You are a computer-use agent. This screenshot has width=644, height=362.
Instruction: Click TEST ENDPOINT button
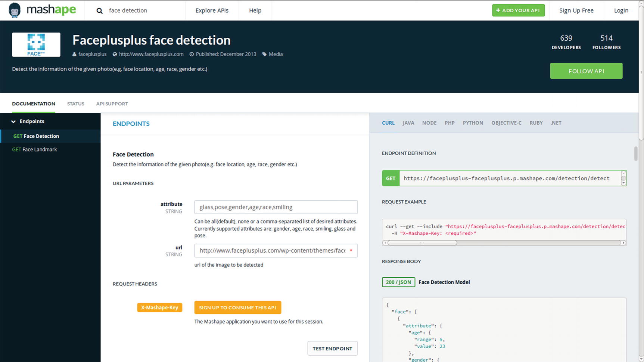click(x=332, y=348)
